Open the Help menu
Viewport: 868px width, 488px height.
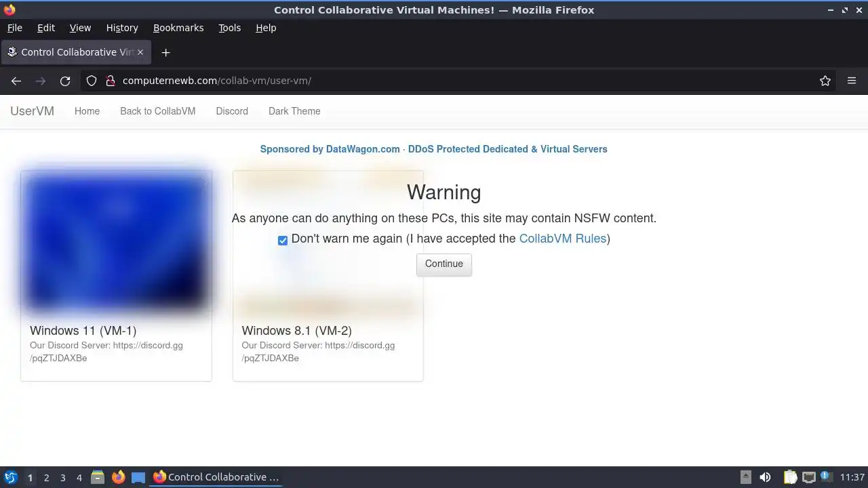tap(266, 28)
